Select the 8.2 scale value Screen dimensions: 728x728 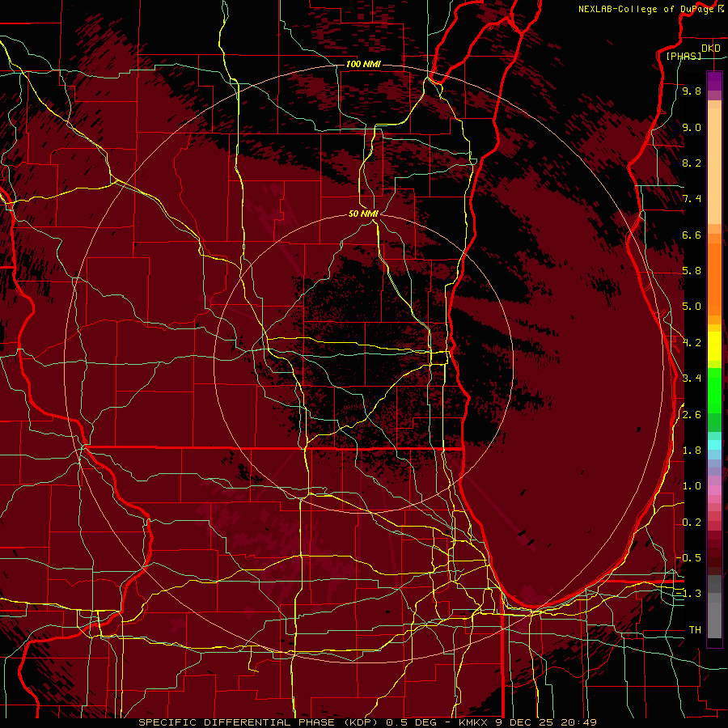coord(692,163)
